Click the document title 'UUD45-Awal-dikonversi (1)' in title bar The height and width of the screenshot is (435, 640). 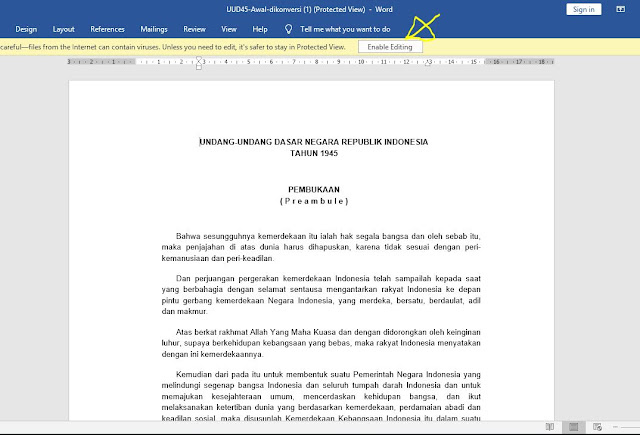pyautogui.click(x=269, y=9)
